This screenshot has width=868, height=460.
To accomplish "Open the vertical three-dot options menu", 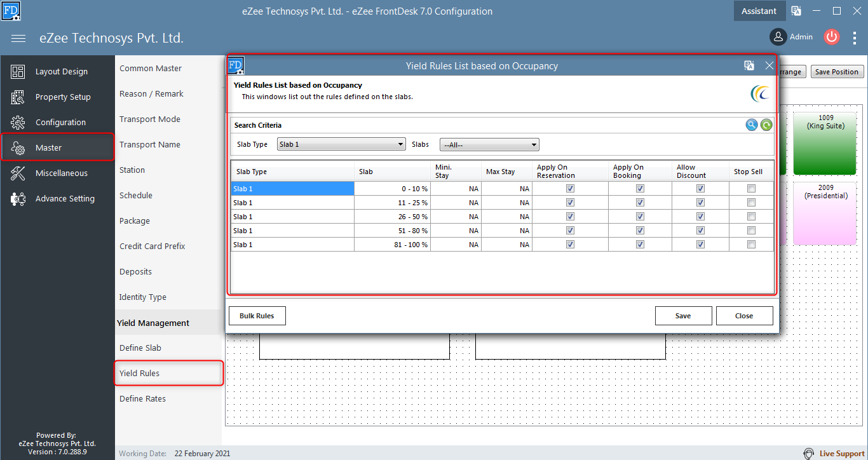I will click(x=855, y=37).
